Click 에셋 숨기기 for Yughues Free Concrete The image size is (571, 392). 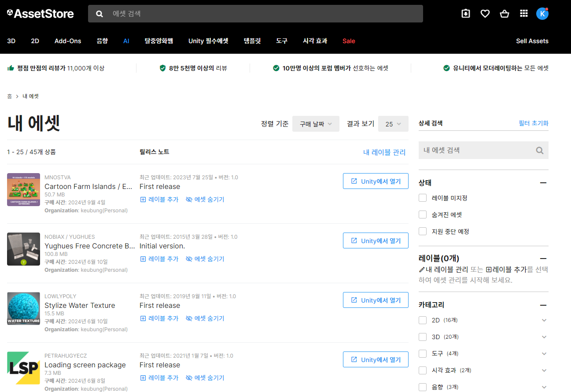click(205, 259)
